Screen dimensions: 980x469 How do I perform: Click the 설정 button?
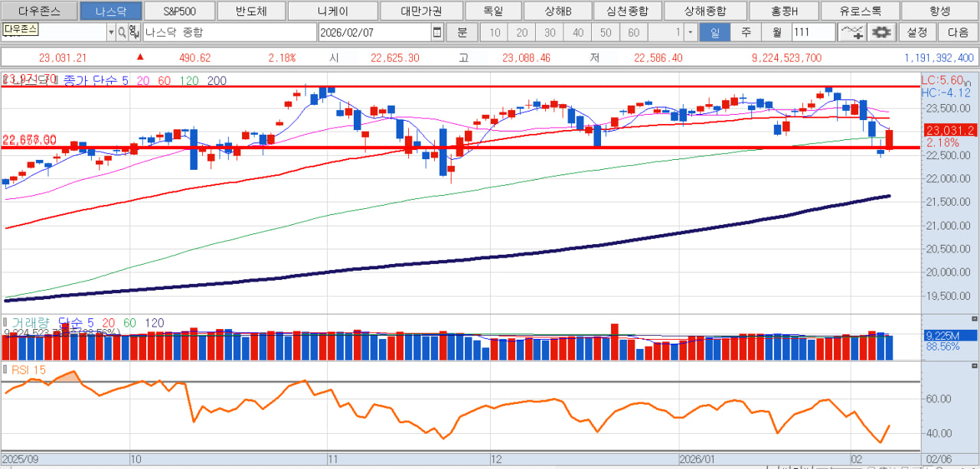tap(916, 32)
